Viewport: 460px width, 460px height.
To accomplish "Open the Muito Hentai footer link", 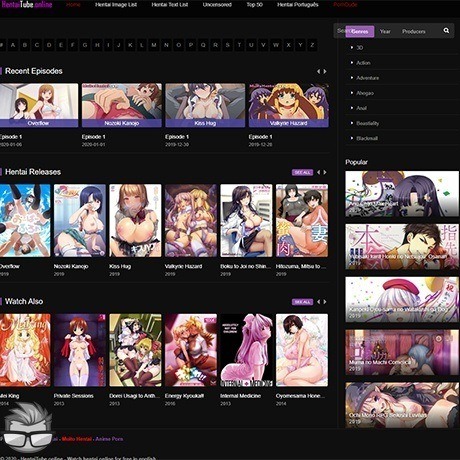I will pos(77,439).
